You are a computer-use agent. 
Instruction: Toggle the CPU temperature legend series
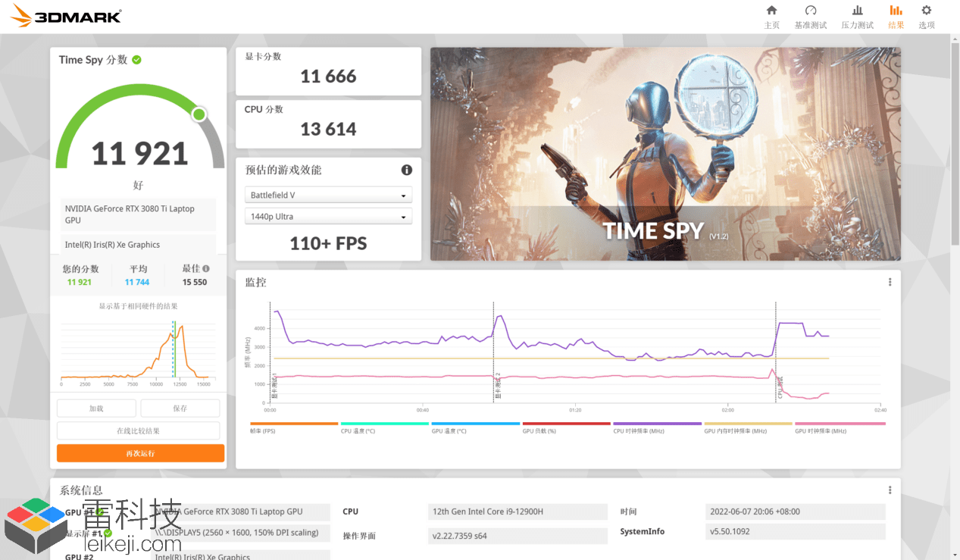click(384, 427)
